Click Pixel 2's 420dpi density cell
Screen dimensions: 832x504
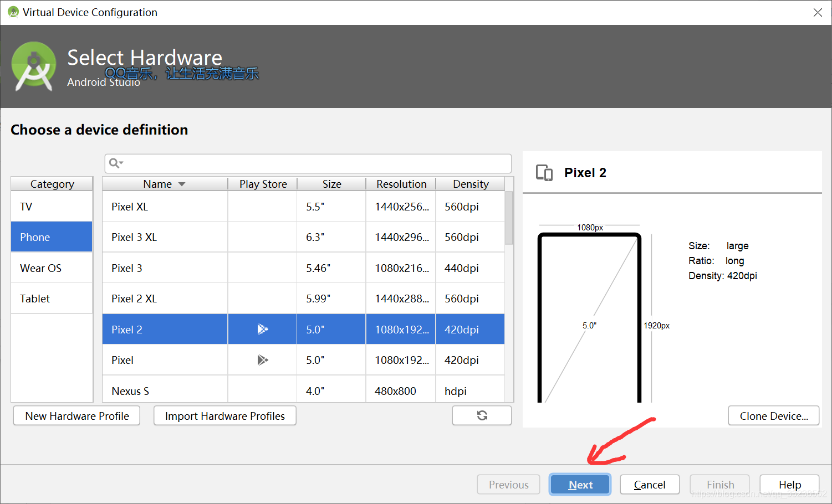click(x=470, y=330)
